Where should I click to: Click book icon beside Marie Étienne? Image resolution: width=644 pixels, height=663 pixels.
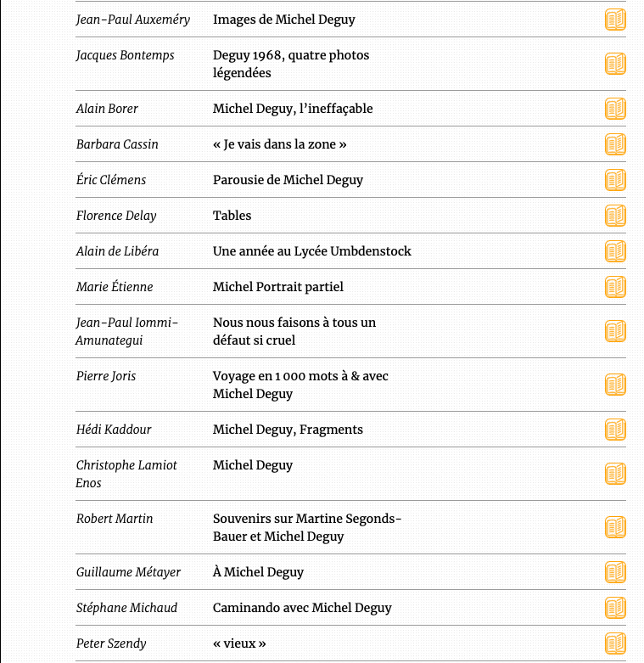(615, 287)
